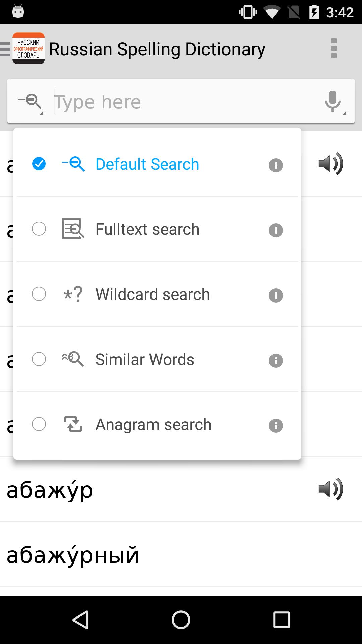Tap the info icon next to Default Search
Screen dimensions: 362x644
(276, 165)
